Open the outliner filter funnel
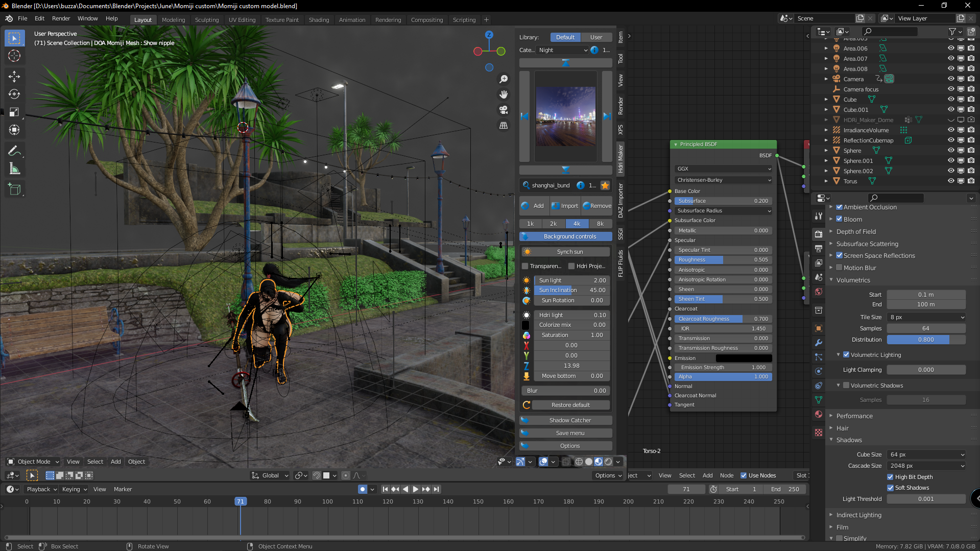Viewport: 980px width, 551px height. coord(952,32)
